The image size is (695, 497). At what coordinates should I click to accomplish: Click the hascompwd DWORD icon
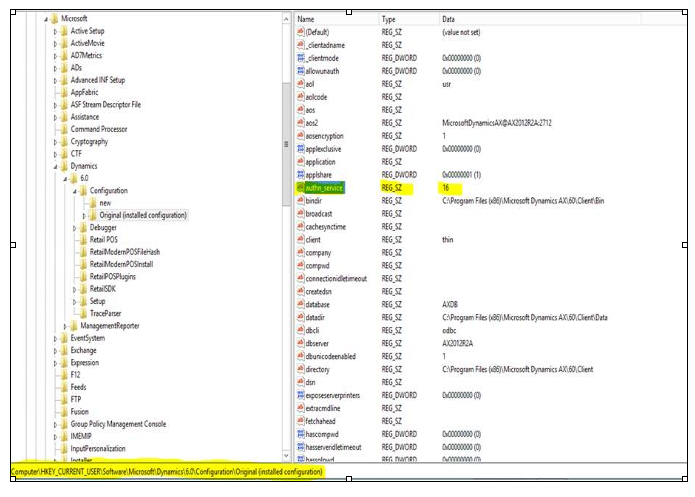click(301, 434)
